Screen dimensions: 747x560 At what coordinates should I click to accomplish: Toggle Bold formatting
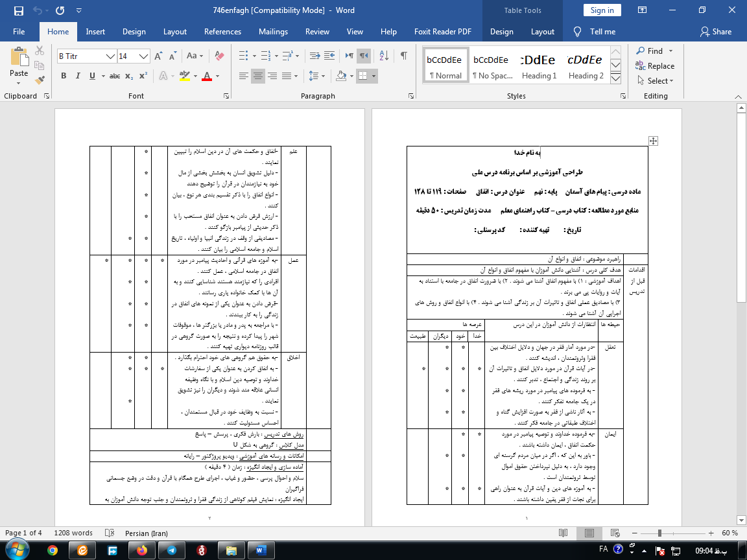64,76
